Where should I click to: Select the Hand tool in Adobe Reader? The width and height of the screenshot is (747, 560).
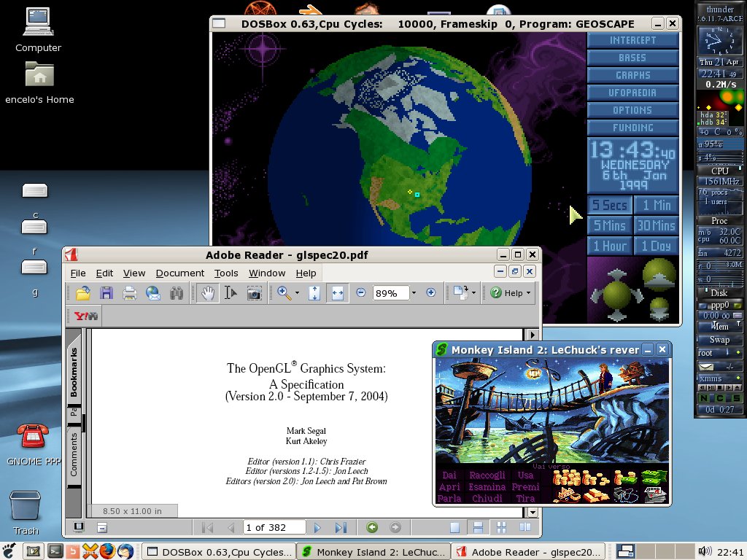click(x=208, y=293)
